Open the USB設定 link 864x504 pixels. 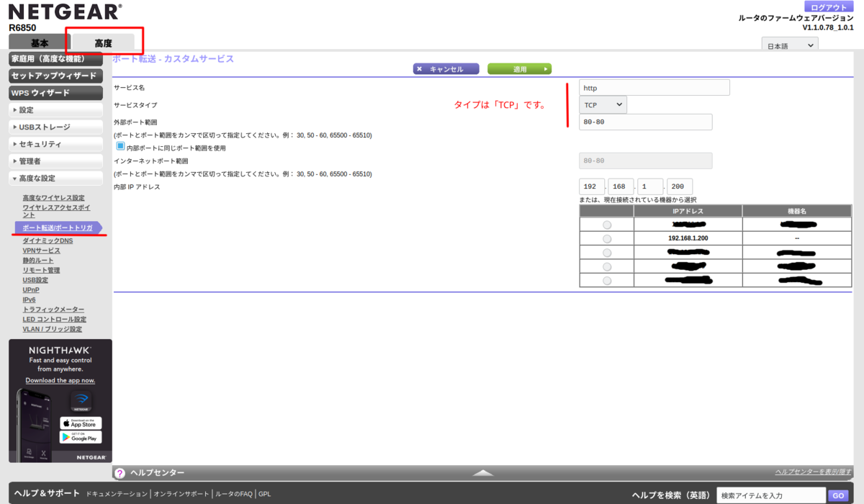tap(35, 280)
